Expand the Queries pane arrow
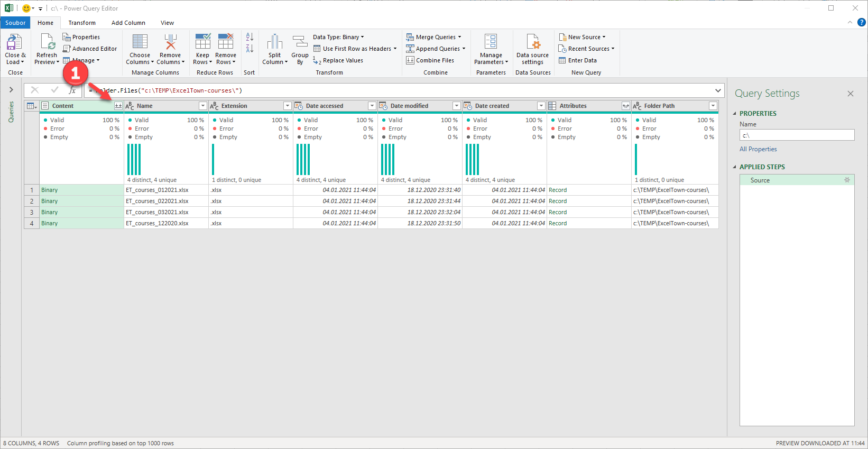Viewport: 868px width, 449px height. pyautogui.click(x=11, y=90)
